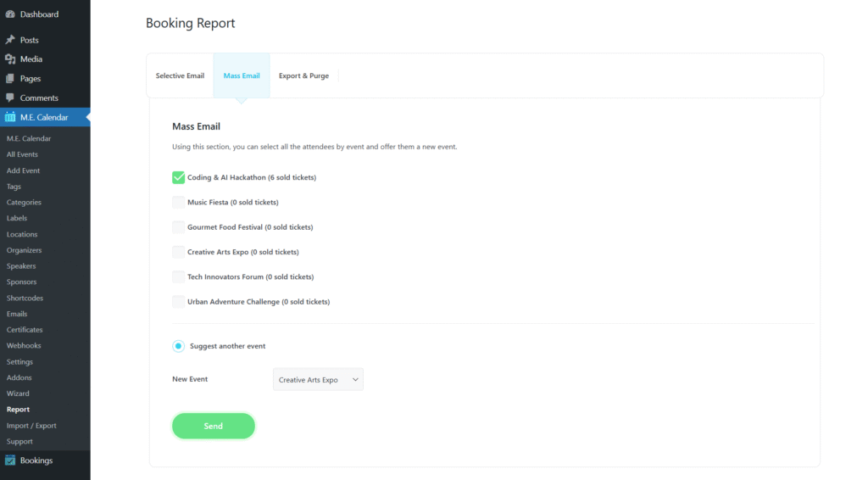Check the Music Fiesta checkbox
Image resolution: width=868 pixels, height=480 pixels.
[178, 202]
